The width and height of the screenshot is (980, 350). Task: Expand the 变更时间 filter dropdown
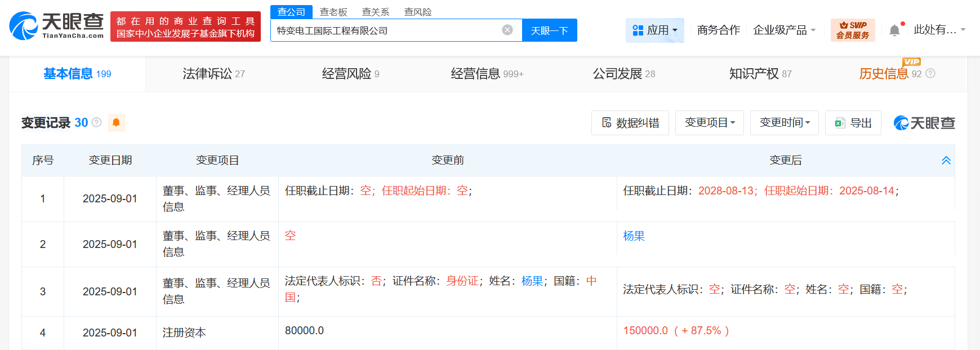click(x=784, y=123)
